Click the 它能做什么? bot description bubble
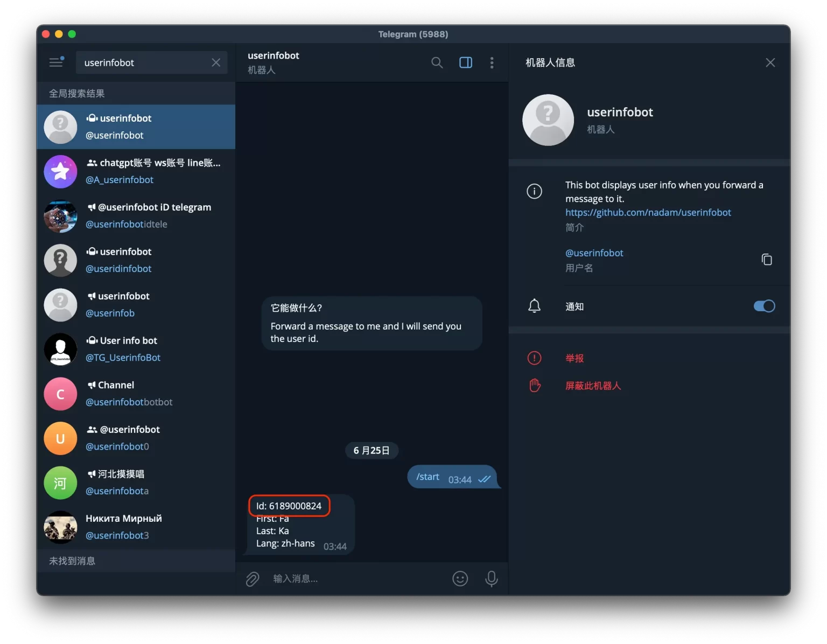The height and width of the screenshot is (644, 827). (372, 323)
